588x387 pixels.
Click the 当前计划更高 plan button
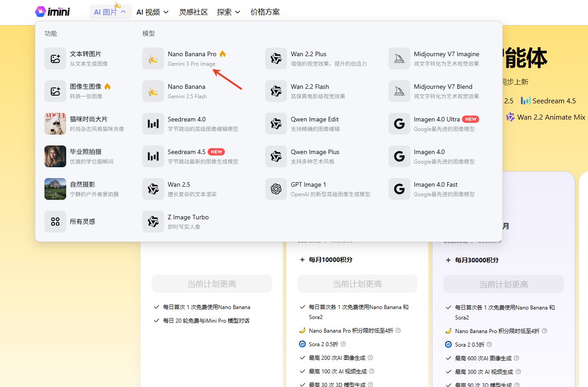click(211, 283)
